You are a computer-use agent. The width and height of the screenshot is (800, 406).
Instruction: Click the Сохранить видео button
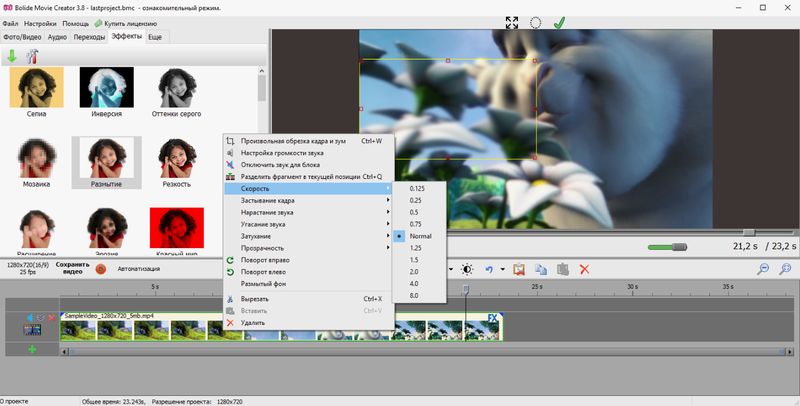point(72,268)
